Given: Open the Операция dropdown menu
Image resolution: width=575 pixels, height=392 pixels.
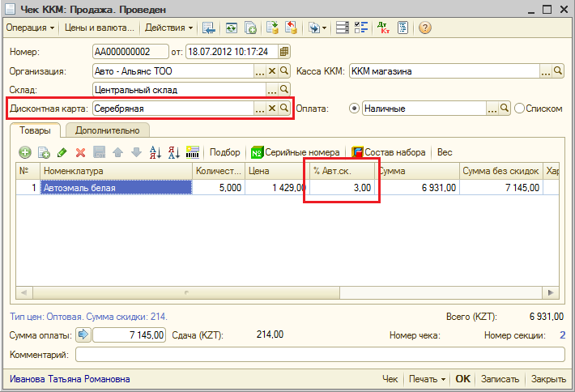Looking at the screenshot, I should click(31, 28).
